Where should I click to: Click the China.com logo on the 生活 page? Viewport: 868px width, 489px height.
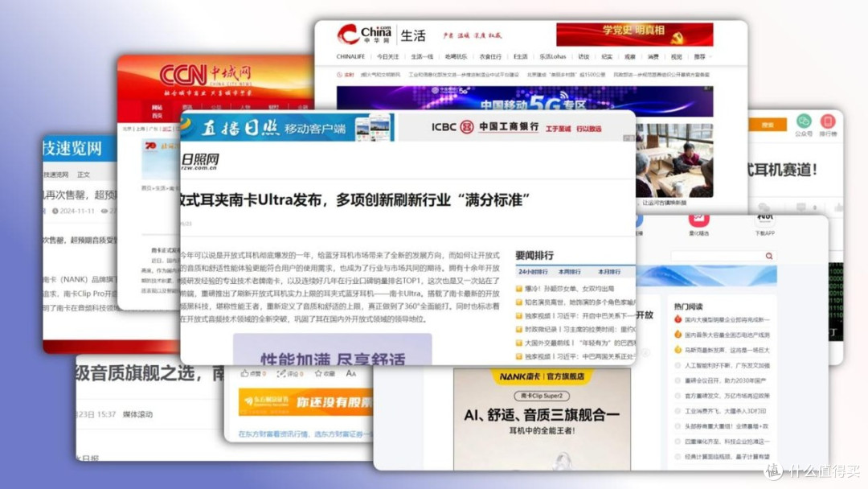click(364, 35)
